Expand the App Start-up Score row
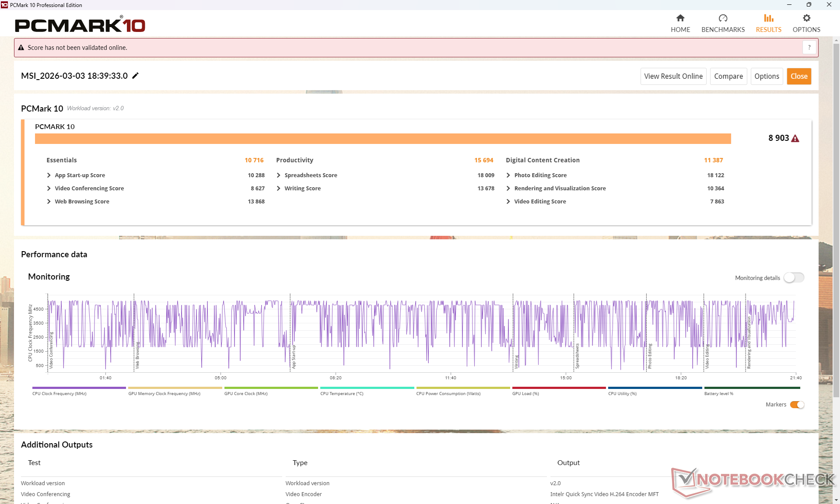Viewport: 840px width, 504px height. pos(49,175)
